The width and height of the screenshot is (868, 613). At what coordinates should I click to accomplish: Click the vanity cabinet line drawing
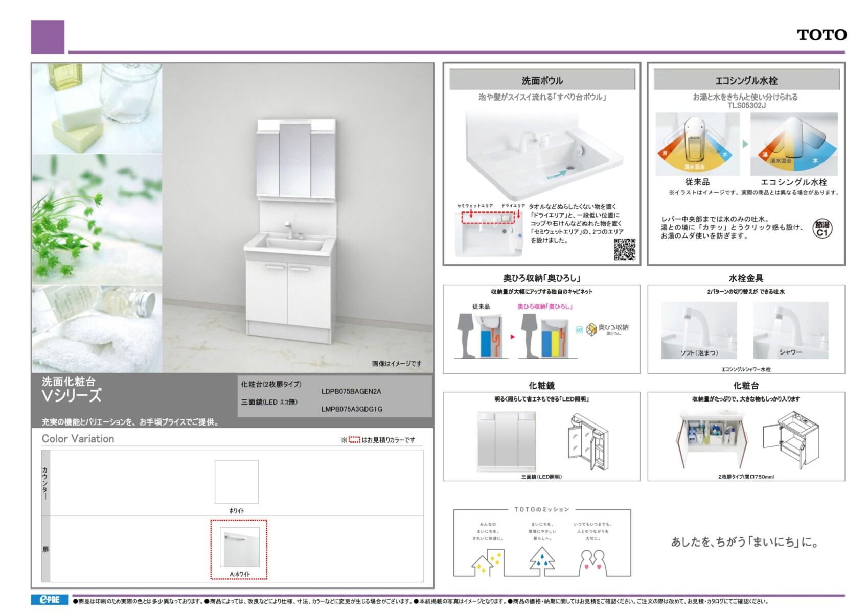[791, 441]
